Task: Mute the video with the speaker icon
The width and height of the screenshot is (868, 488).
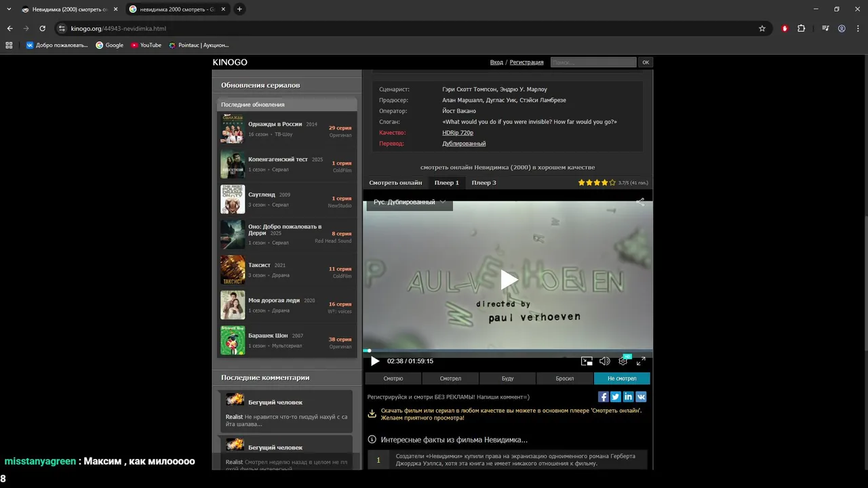Action: coord(604,361)
